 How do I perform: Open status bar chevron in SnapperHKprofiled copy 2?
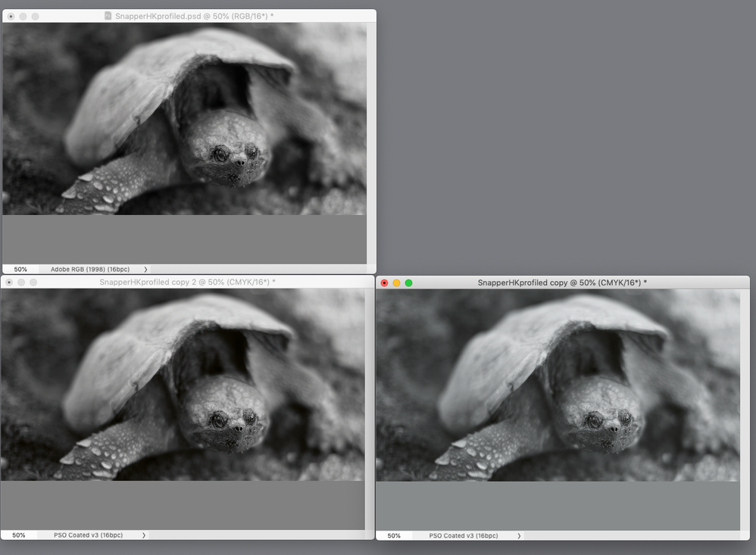click(144, 535)
